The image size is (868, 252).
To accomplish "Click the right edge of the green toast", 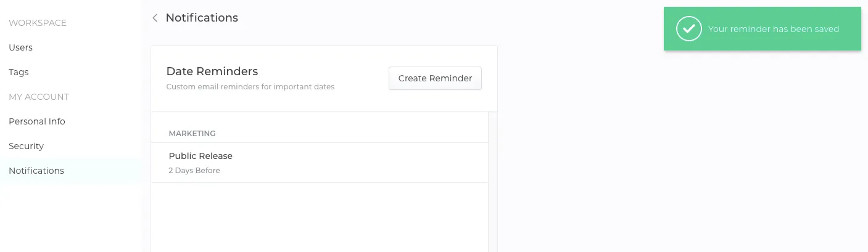I will (858, 29).
